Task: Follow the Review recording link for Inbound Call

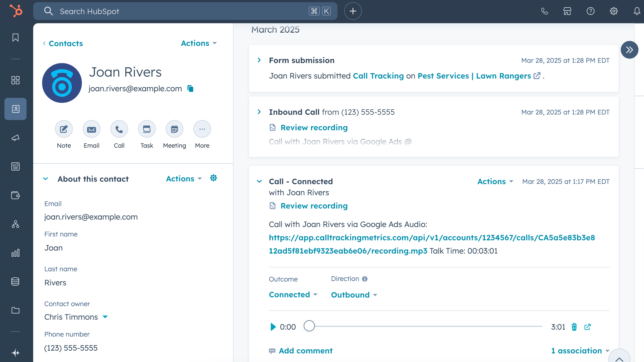Action: 314,127
